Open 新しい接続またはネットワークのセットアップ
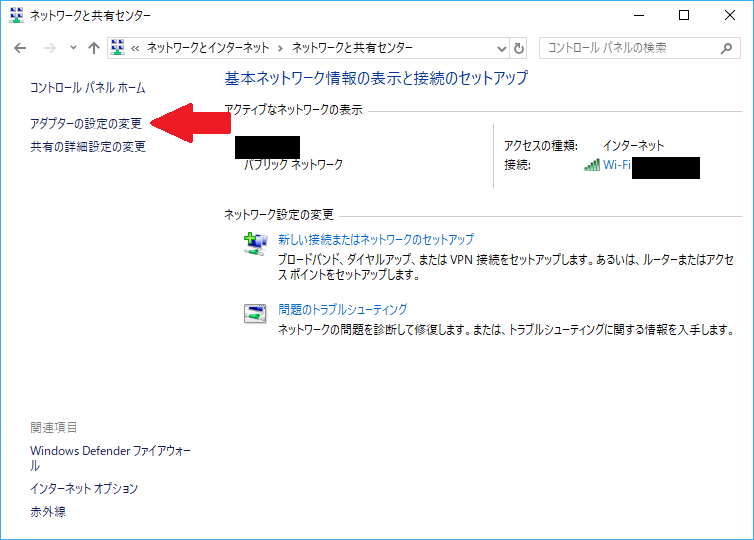The width and height of the screenshot is (754, 540). click(376, 239)
